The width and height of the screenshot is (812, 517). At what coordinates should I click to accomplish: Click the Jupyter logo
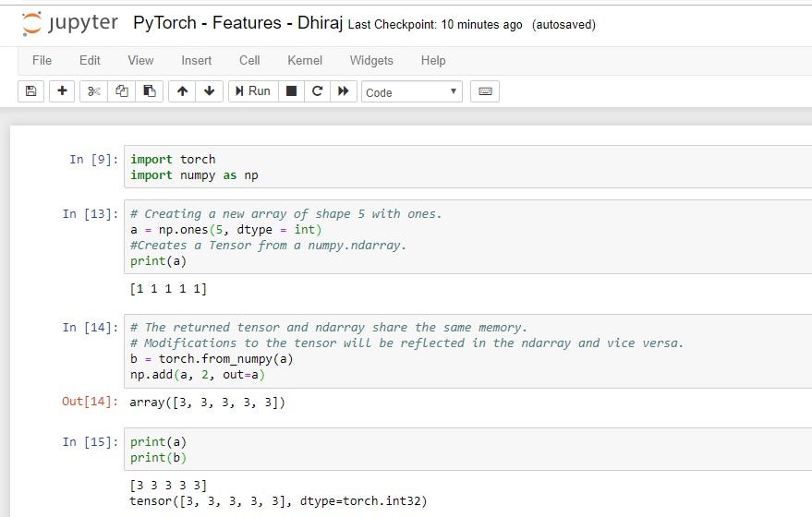tap(70, 23)
